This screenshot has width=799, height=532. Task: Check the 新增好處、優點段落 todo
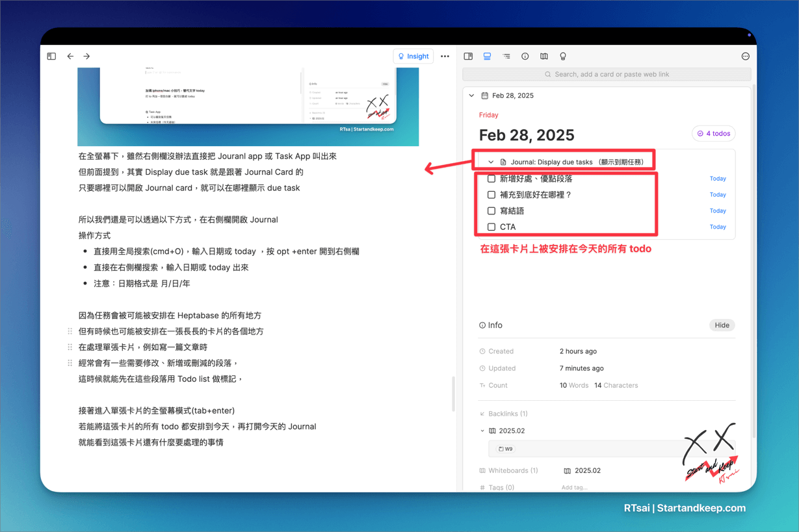click(491, 179)
